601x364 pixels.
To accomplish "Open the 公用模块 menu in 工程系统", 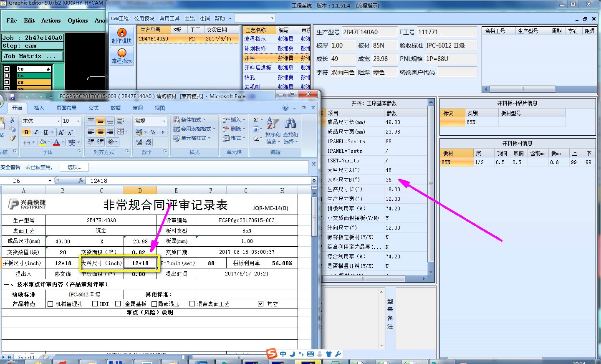I will [x=144, y=18].
